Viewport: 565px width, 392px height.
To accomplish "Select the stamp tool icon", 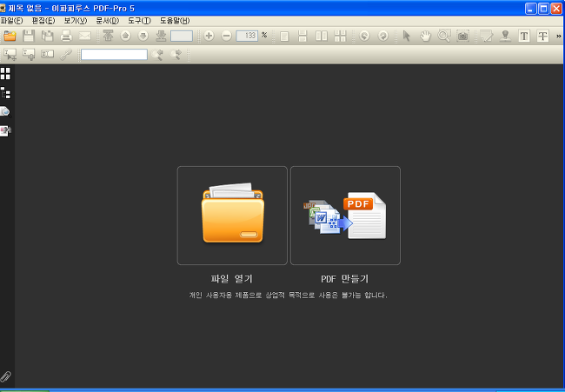I will click(x=505, y=36).
